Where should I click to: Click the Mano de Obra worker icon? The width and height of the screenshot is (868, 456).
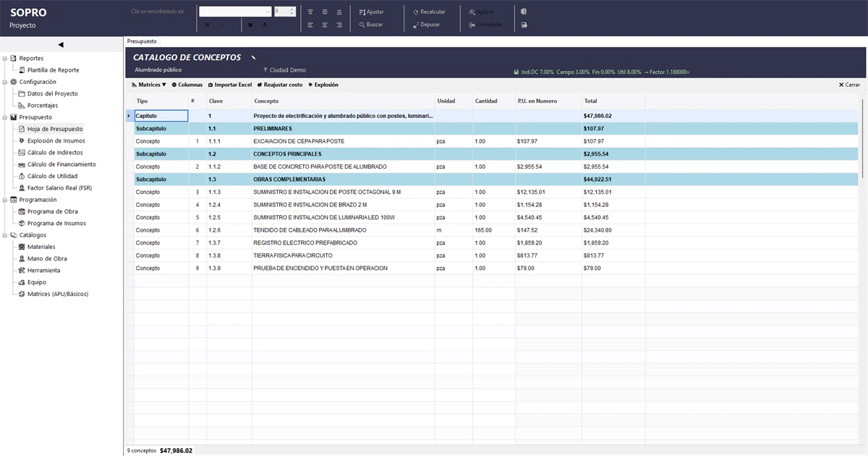[22, 258]
